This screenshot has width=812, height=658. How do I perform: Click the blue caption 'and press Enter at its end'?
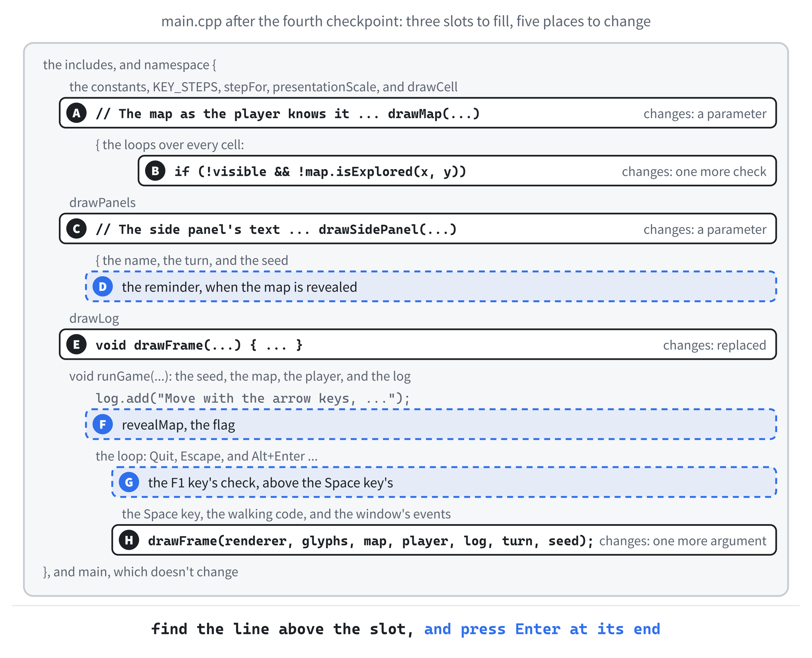click(542, 629)
